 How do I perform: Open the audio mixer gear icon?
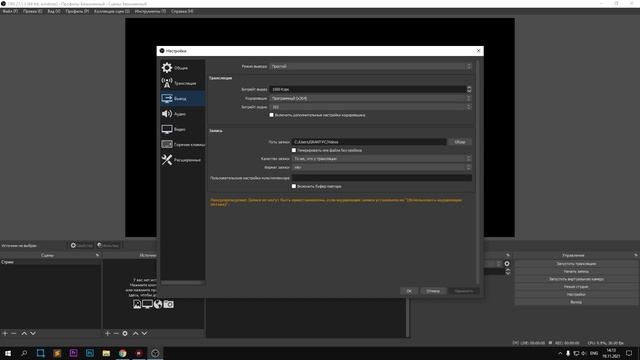(507, 264)
